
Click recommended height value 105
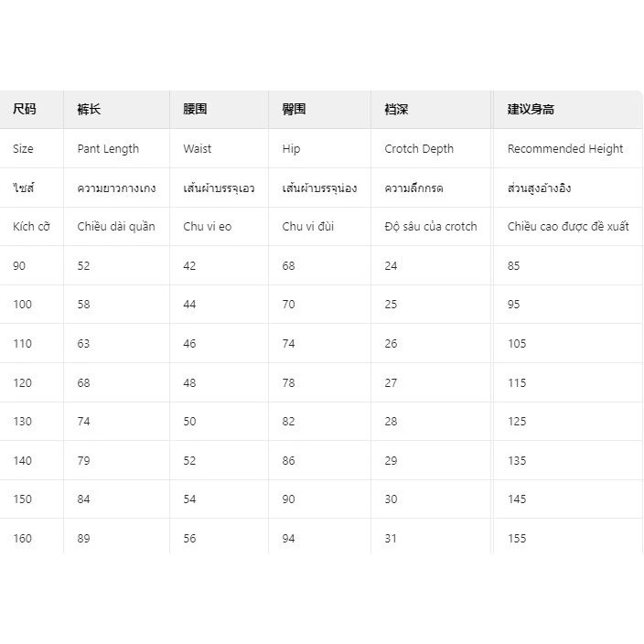(517, 343)
